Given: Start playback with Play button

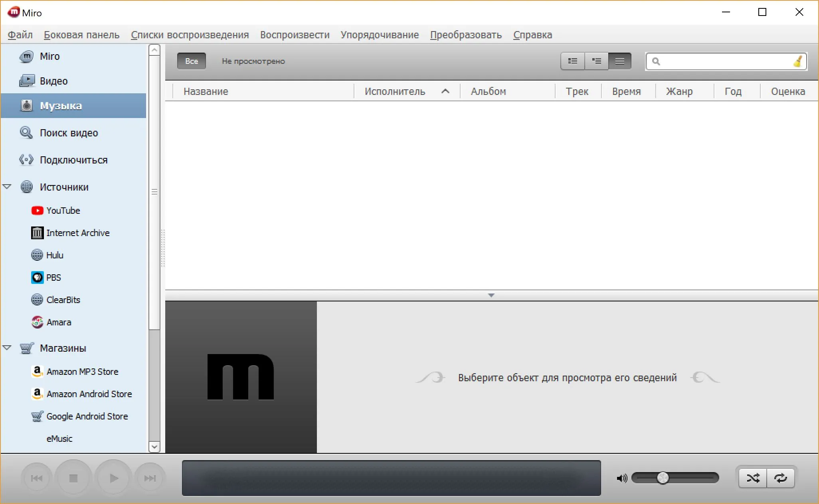Looking at the screenshot, I should pyautogui.click(x=113, y=478).
